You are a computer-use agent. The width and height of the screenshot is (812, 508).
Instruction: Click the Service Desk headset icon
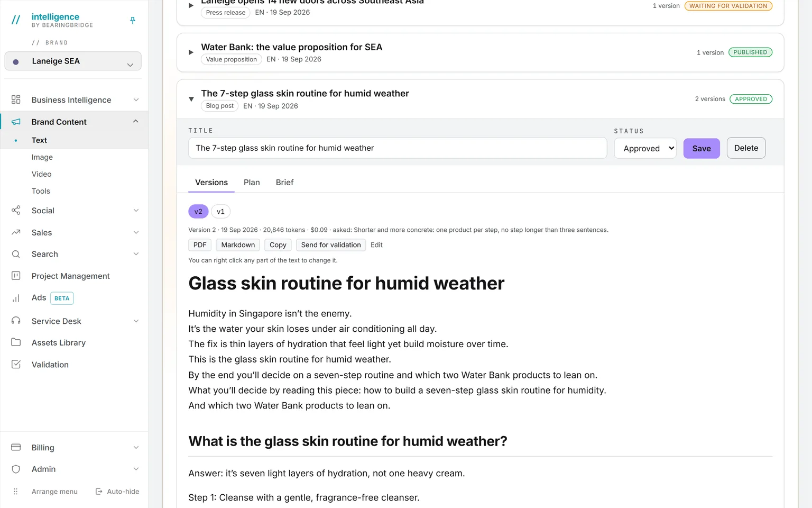coord(16,321)
